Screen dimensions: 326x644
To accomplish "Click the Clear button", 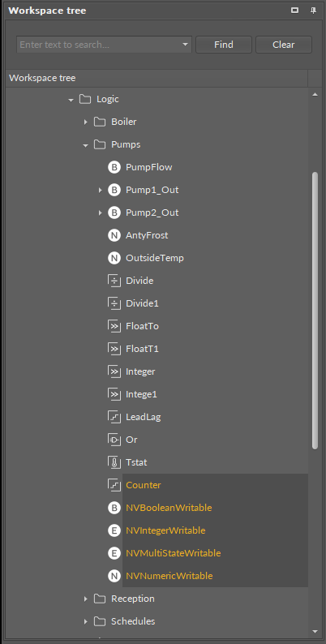I will pos(284,45).
